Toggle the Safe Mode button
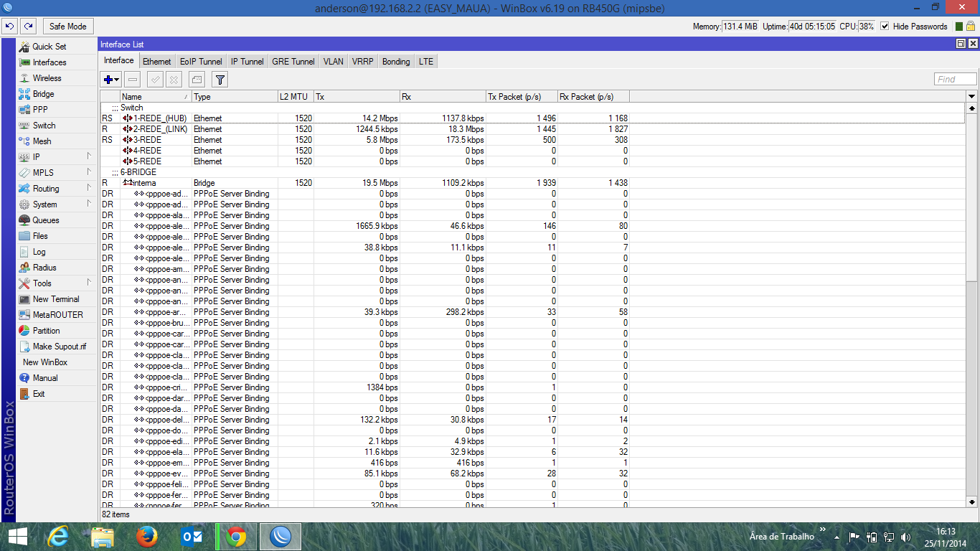Image resolution: width=980 pixels, height=551 pixels. coord(68,27)
